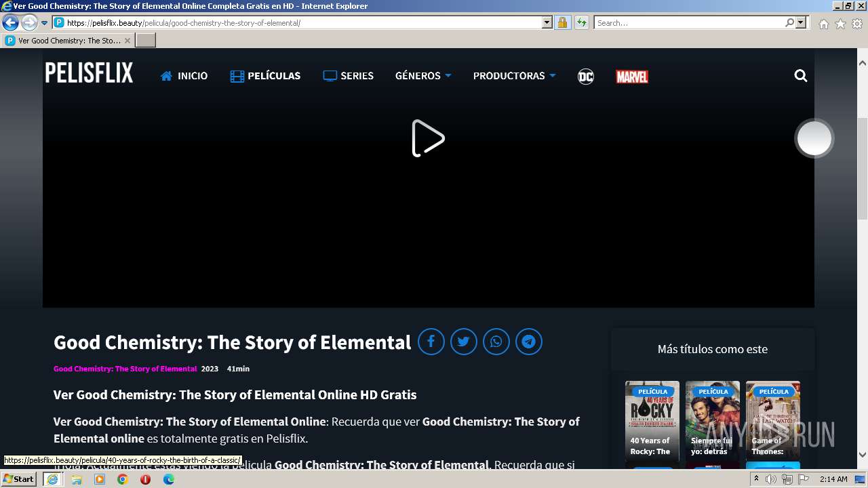Expand the address bar autocomplete dropdown

[x=547, y=22]
